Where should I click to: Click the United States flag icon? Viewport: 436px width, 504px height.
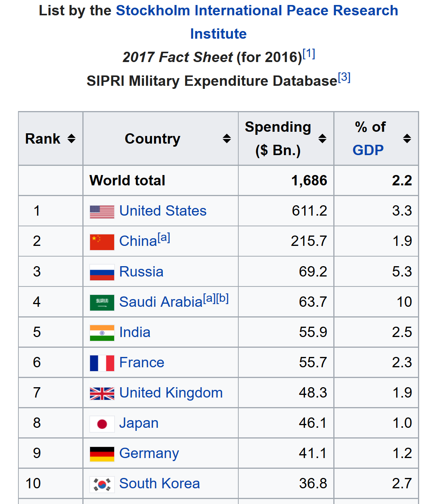pyautogui.click(x=102, y=212)
